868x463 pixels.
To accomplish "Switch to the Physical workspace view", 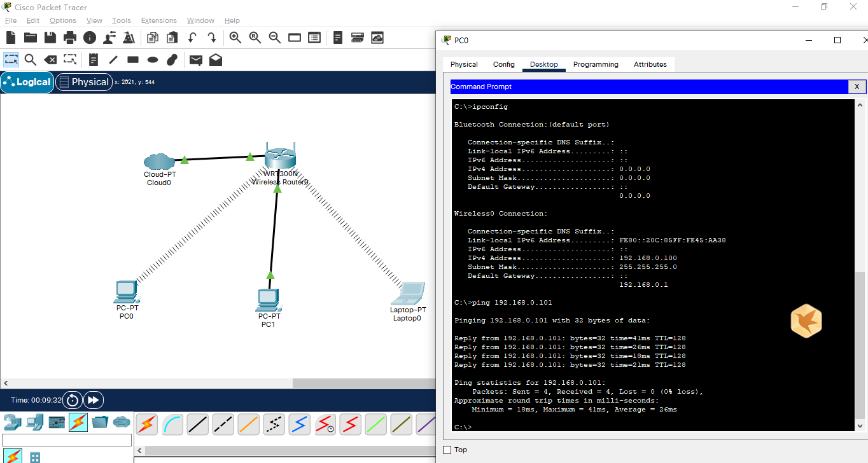I will [x=84, y=82].
